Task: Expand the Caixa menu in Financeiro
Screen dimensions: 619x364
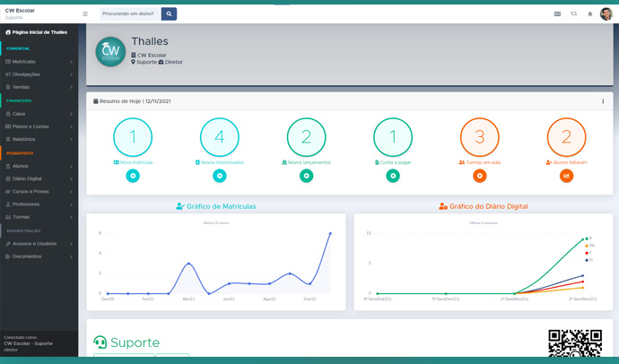Action: [36, 114]
